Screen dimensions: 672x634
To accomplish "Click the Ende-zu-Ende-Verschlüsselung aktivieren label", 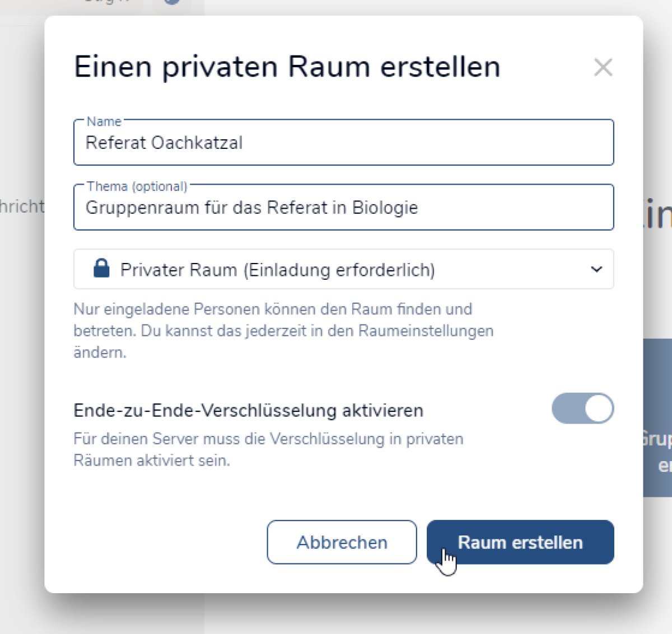I will (x=248, y=411).
